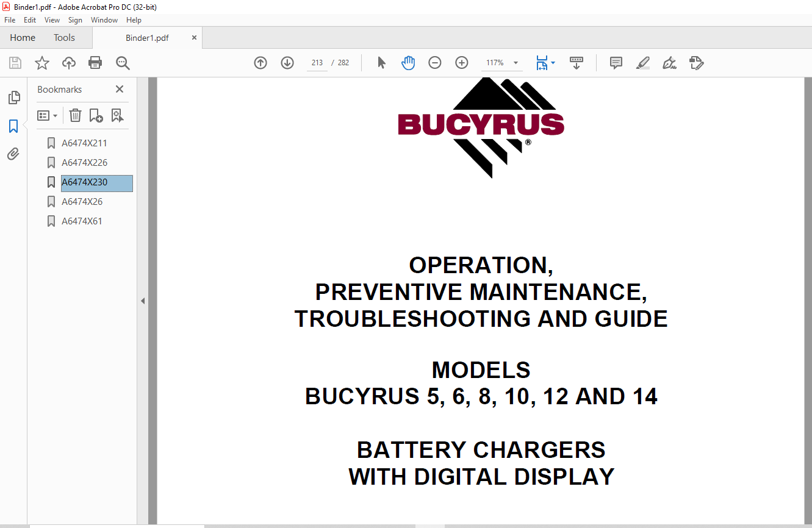Click the upload to cloud icon
Screen dimensions: 812x528
[69, 63]
